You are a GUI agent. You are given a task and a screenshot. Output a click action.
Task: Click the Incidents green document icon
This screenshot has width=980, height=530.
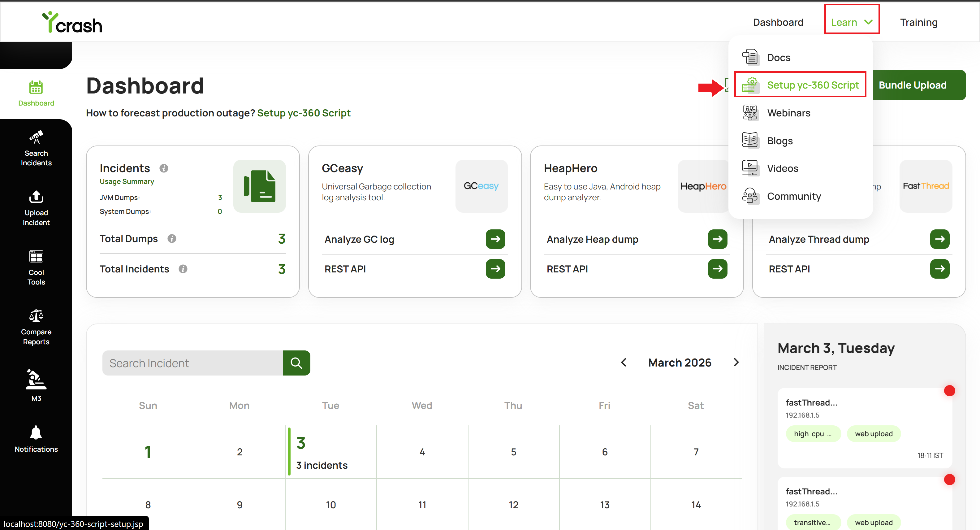click(x=259, y=186)
